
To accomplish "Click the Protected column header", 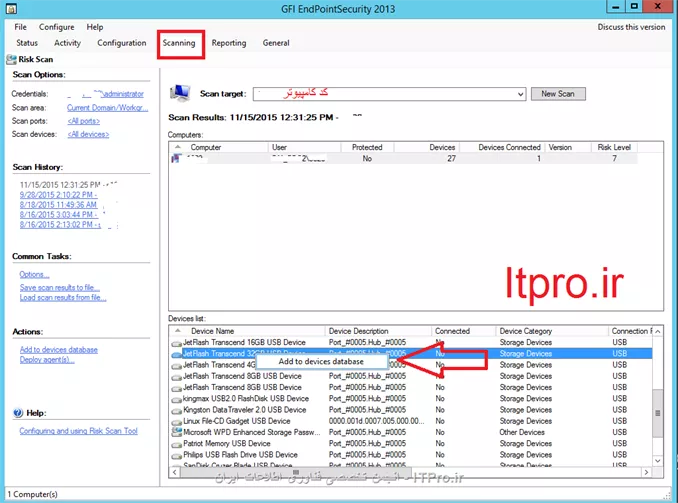I will coord(367,147).
